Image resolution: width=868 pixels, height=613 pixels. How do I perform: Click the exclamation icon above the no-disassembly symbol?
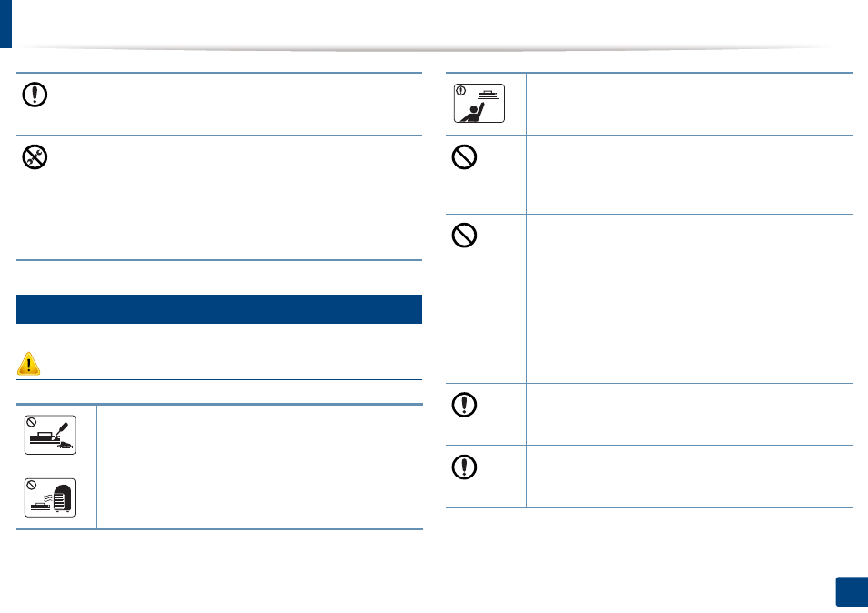(35, 95)
